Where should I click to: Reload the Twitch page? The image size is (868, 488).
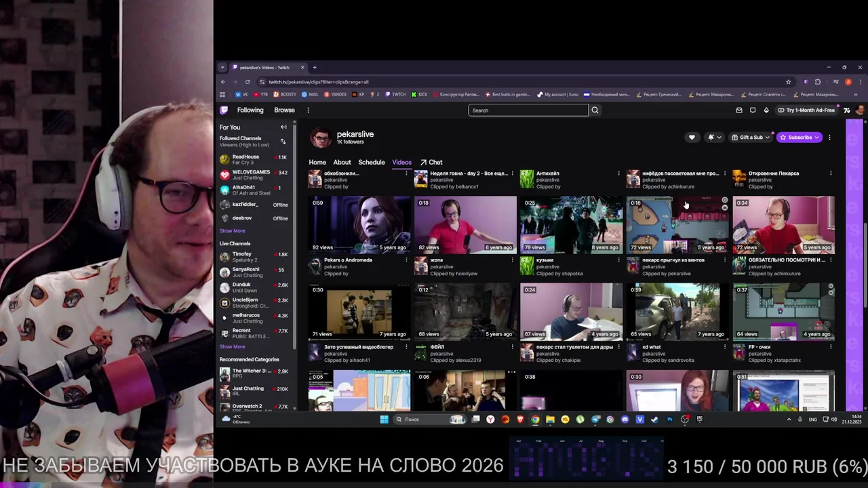coord(248,82)
